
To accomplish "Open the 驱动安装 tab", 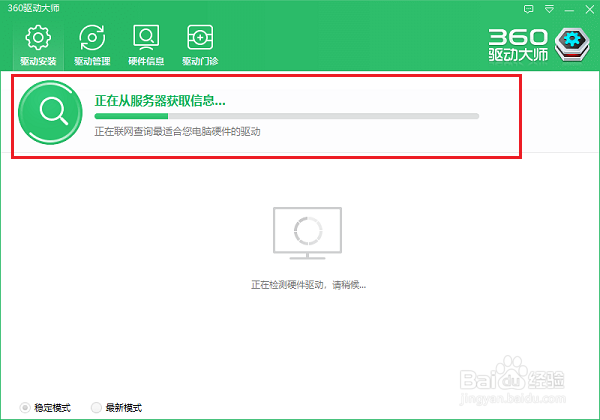I will [x=38, y=45].
